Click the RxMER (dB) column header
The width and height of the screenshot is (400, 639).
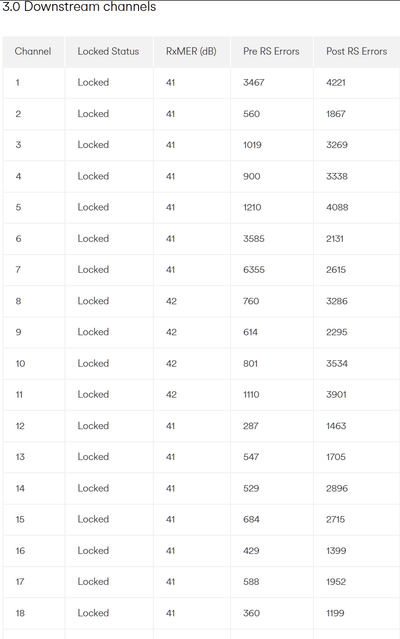coord(191,51)
